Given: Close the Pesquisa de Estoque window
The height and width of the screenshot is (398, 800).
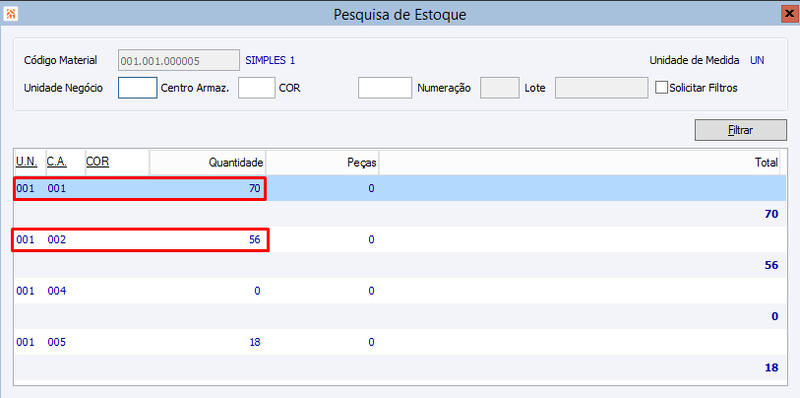Looking at the screenshot, I should click(788, 14).
